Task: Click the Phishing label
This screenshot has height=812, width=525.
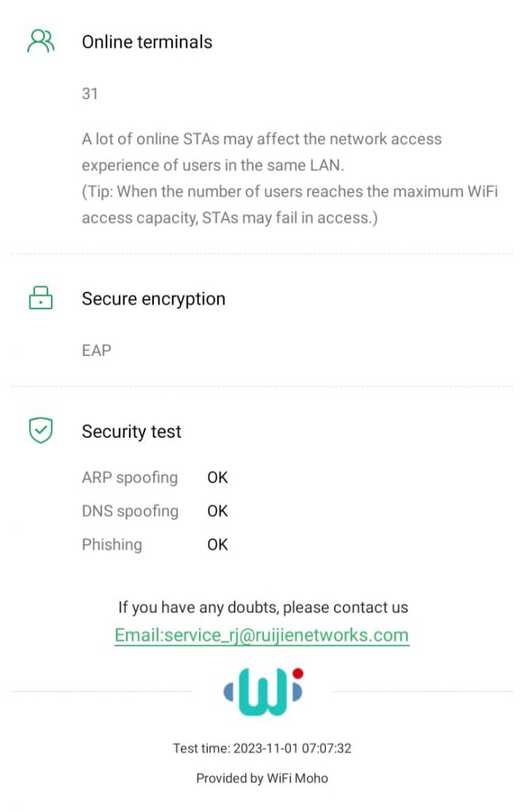Action: pyautogui.click(x=112, y=544)
